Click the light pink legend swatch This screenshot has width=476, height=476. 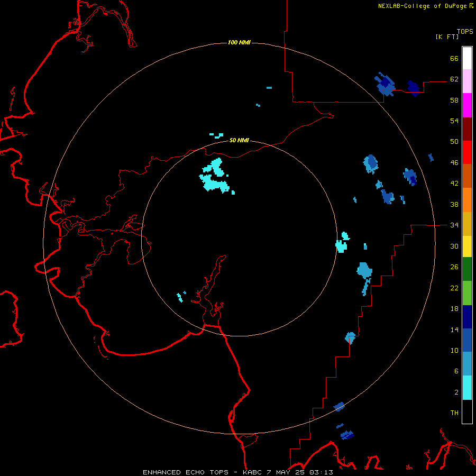pos(467,81)
